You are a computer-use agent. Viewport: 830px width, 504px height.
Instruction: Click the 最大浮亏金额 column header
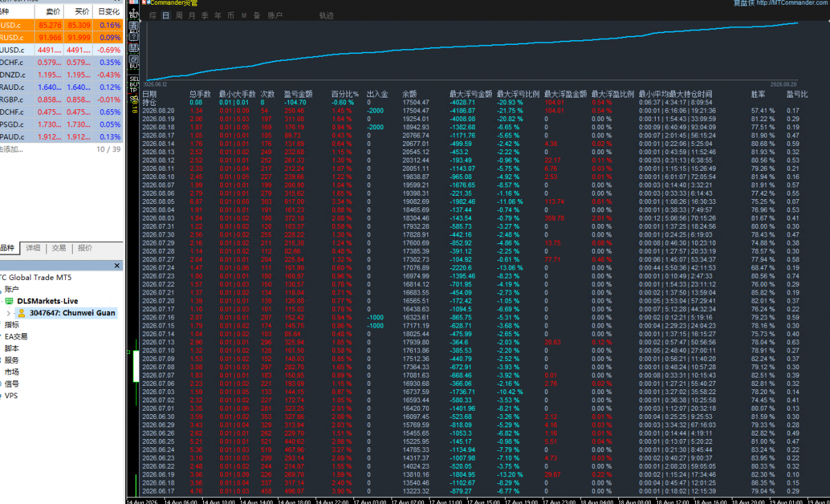(x=470, y=93)
